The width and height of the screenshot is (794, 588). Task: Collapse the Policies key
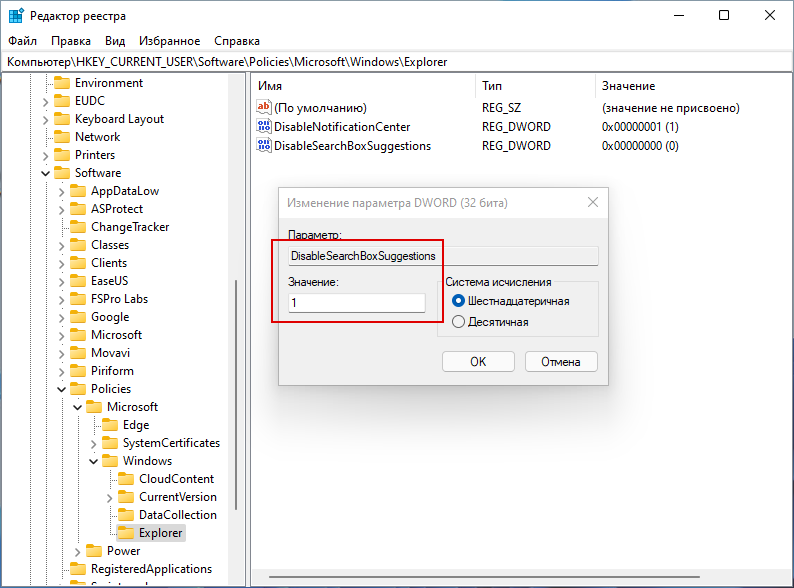coord(62,389)
